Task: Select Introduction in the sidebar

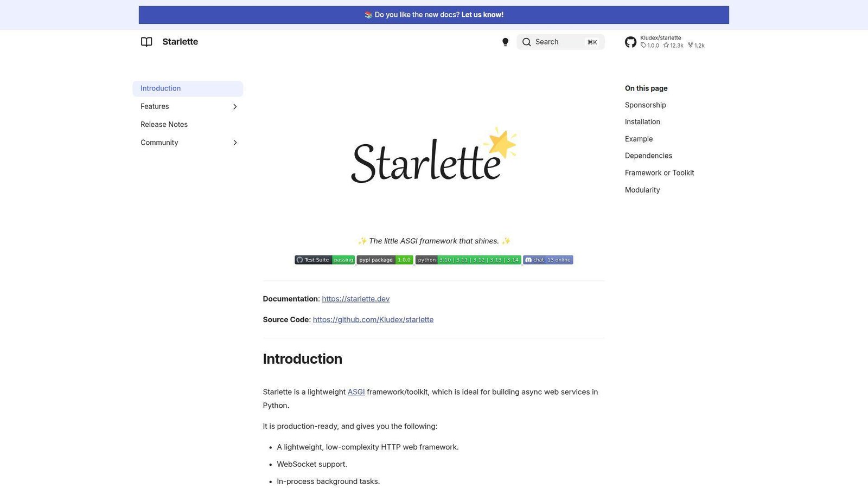Action: (188, 88)
